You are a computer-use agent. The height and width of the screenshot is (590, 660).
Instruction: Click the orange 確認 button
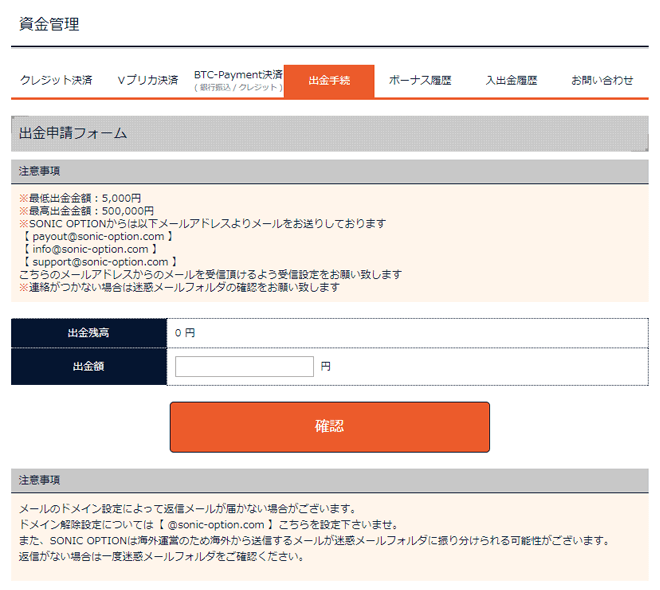330,427
